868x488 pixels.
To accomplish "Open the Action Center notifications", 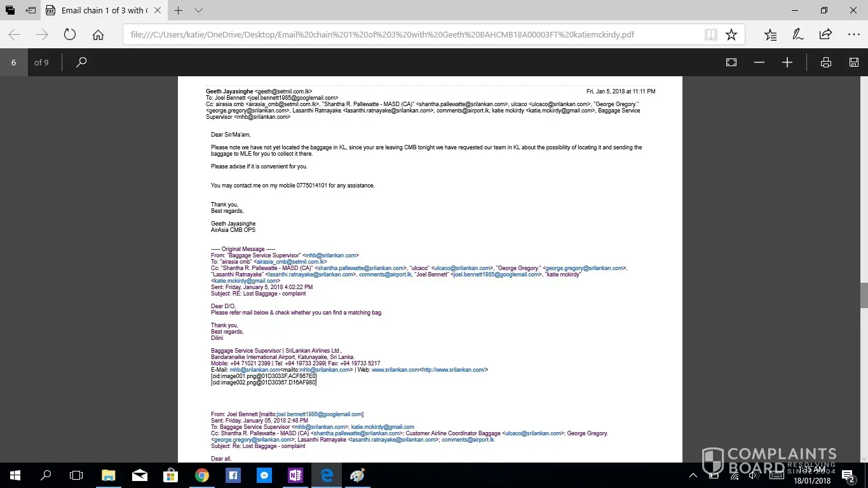I will tap(848, 475).
